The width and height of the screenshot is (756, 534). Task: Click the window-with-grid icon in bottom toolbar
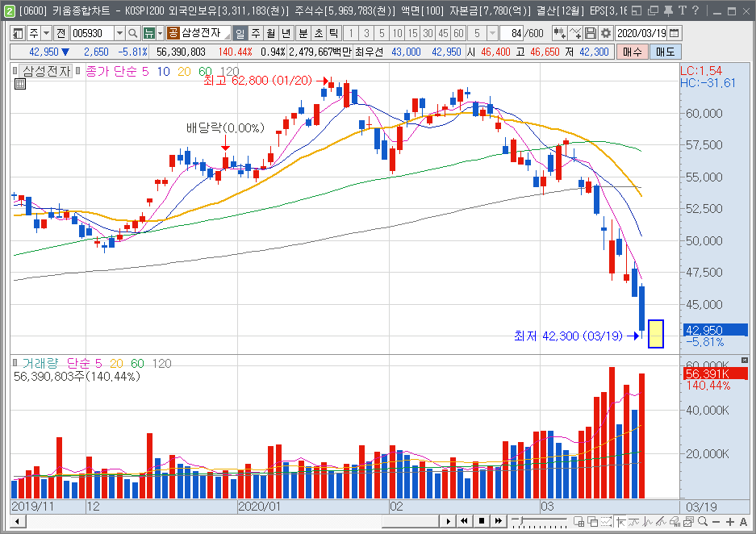pyautogui.click(x=579, y=521)
